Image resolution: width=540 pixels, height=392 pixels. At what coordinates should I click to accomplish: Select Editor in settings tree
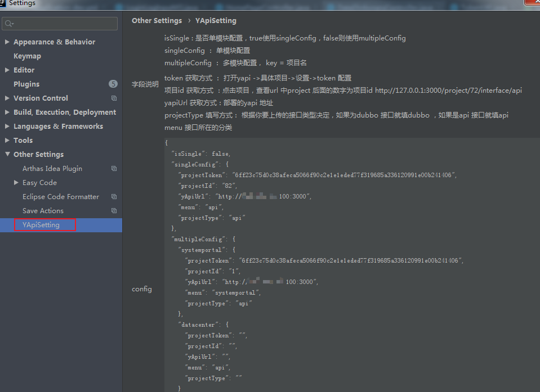click(x=24, y=70)
